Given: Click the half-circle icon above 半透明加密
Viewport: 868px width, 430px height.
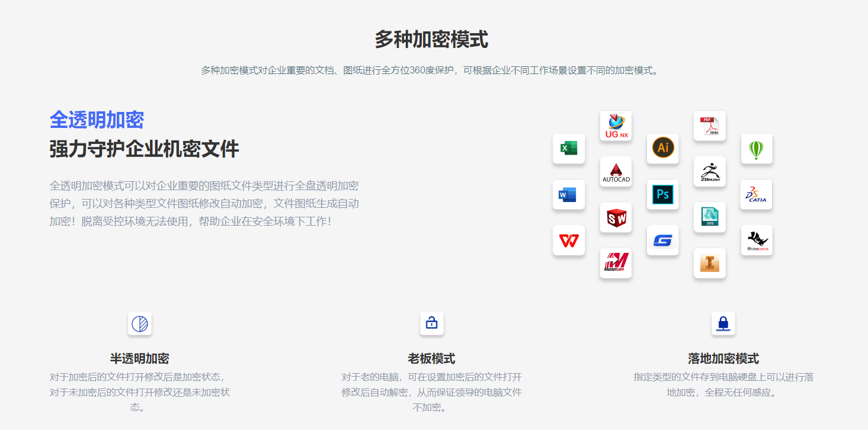Looking at the screenshot, I should tap(140, 323).
